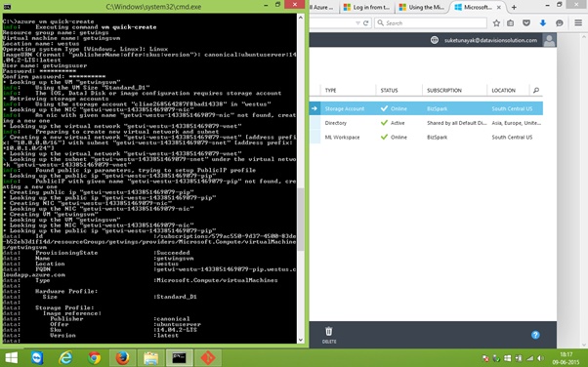
Task: Click the taskbar clock showing 18:17
Action: click(566, 358)
